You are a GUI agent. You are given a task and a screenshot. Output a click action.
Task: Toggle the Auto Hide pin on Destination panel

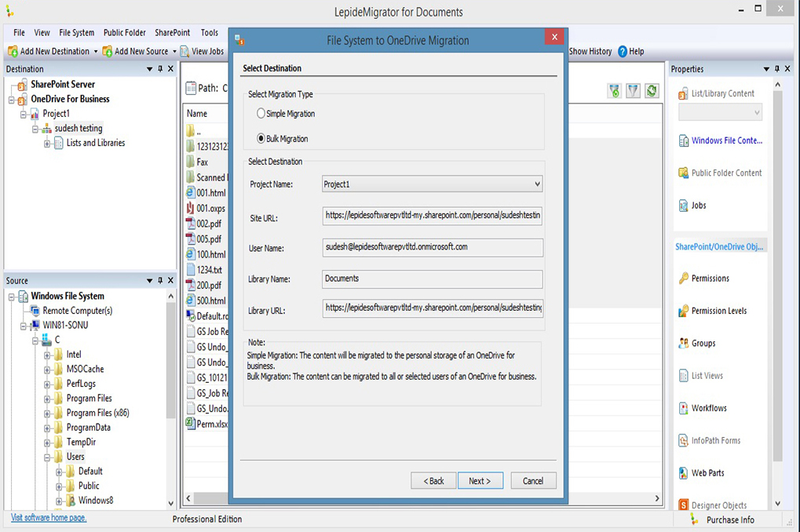click(x=159, y=68)
